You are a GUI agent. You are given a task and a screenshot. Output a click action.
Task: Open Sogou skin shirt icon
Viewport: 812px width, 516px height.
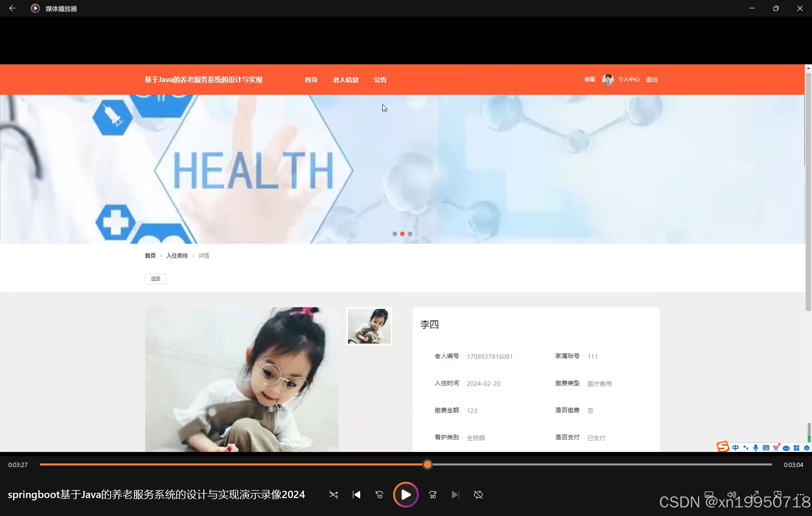[x=776, y=448]
